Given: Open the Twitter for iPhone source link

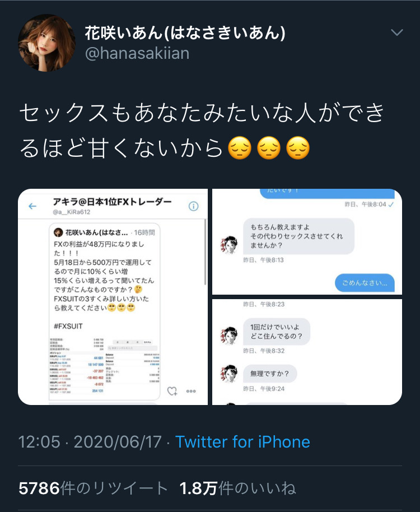Looking at the screenshot, I should tap(242, 442).
